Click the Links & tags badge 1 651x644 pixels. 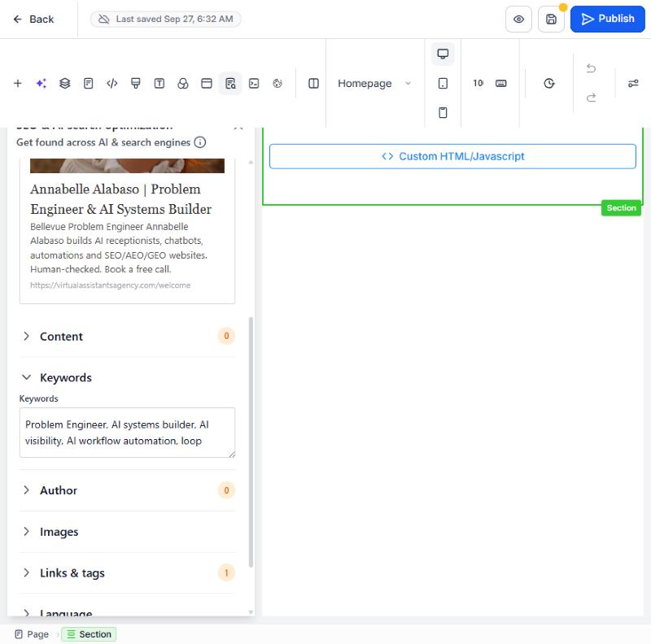[226, 572]
